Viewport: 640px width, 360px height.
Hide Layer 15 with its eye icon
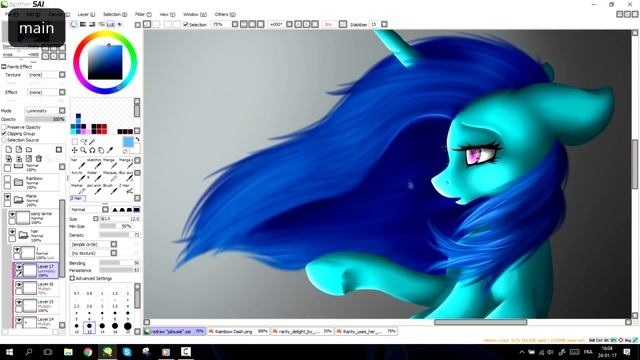click(19, 302)
